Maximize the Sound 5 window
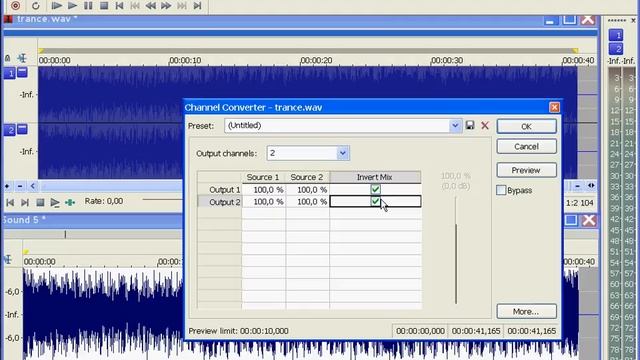 point(571,220)
